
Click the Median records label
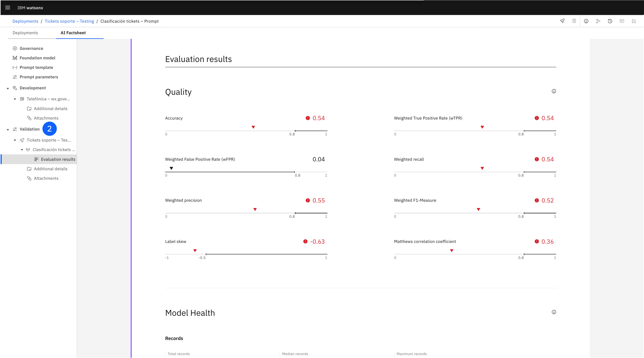pyautogui.click(x=295, y=354)
